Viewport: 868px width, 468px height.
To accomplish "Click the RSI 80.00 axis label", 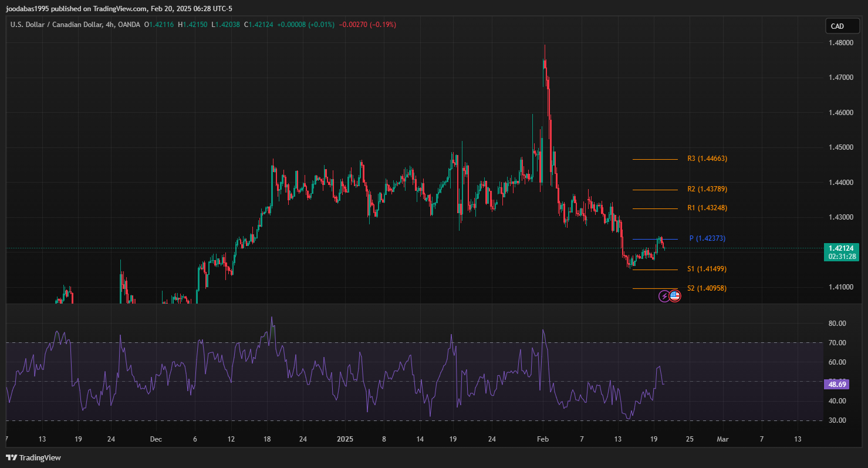I will click(x=837, y=324).
